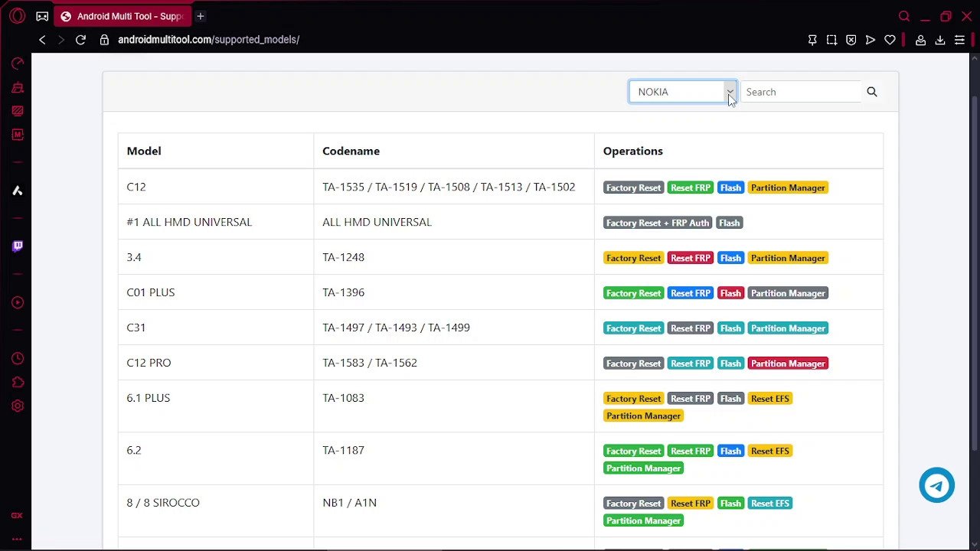Click the send arrow toolbar icon
Image resolution: width=980 pixels, height=551 pixels.
pyautogui.click(x=871, y=40)
